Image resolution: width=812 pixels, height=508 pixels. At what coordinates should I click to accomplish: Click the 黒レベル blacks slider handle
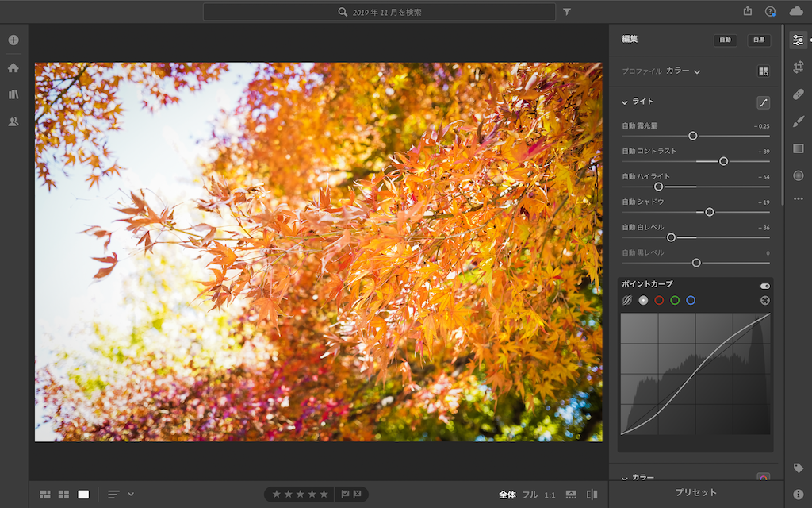(x=696, y=263)
